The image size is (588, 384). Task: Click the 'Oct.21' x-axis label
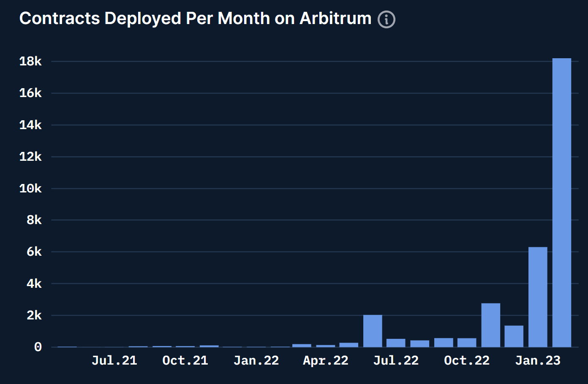[185, 361]
